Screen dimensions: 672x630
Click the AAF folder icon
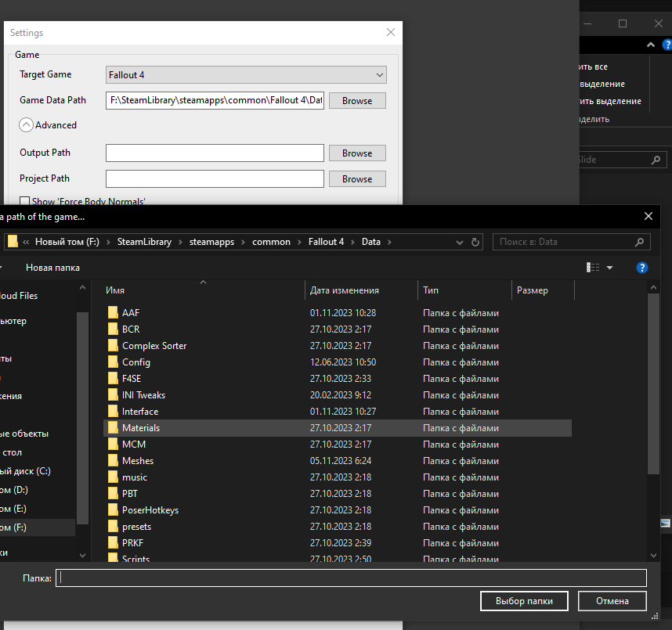tap(113, 313)
